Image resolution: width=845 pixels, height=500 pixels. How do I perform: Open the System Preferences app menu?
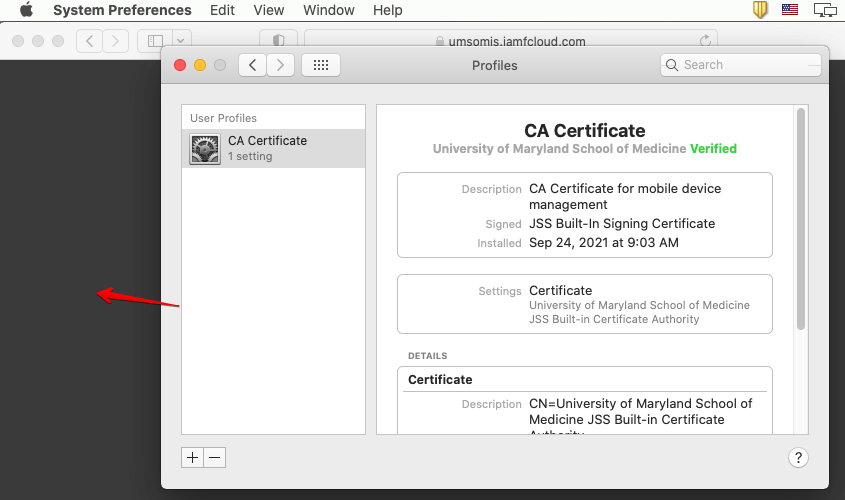tap(122, 10)
